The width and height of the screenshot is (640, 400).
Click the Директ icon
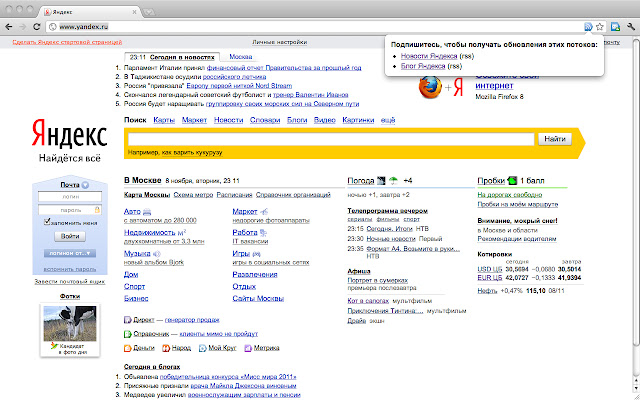pos(127,320)
